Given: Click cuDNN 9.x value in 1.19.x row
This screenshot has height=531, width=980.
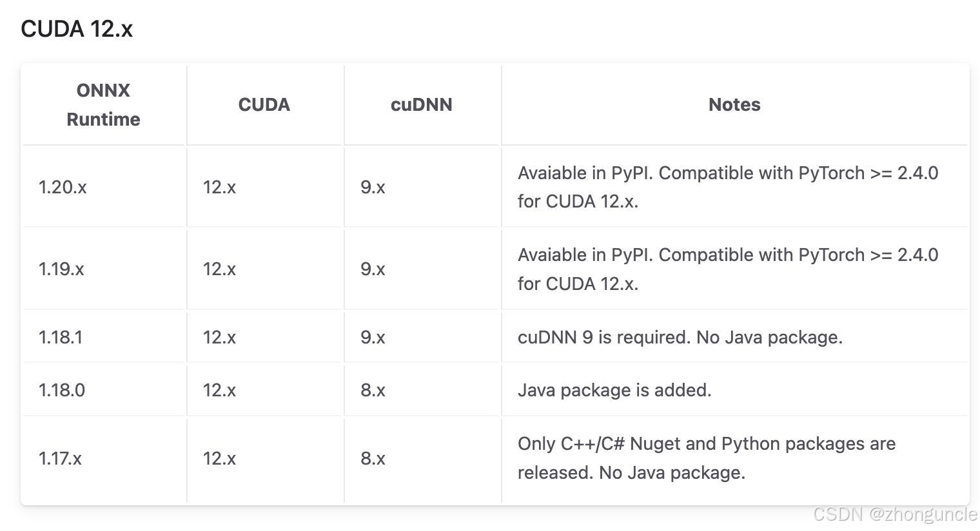Looking at the screenshot, I should [x=373, y=269].
